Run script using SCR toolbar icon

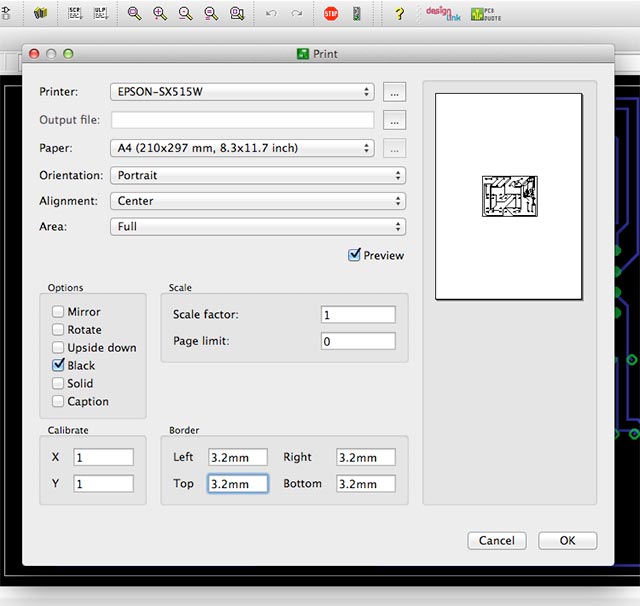click(75, 14)
